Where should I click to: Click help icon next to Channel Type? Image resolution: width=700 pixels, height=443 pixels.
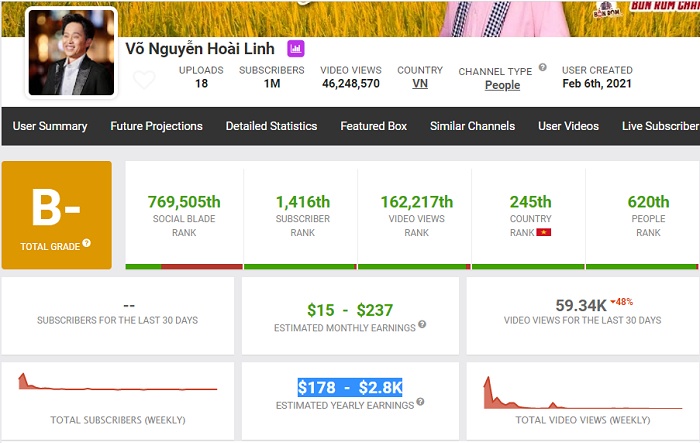543,68
